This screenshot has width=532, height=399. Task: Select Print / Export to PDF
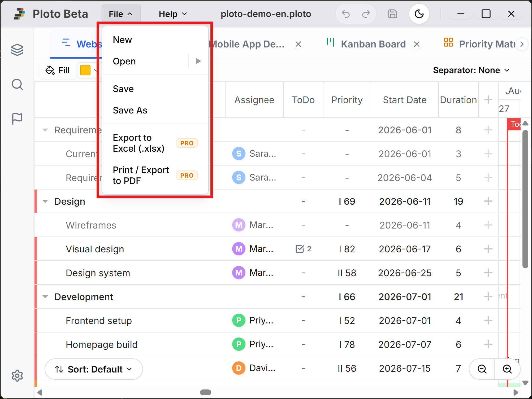tap(155, 176)
